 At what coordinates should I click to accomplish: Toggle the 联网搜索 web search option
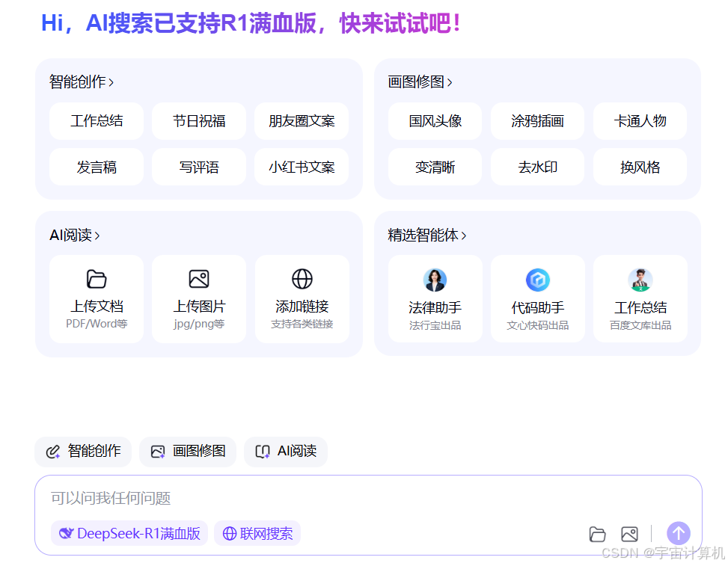tap(257, 534)
